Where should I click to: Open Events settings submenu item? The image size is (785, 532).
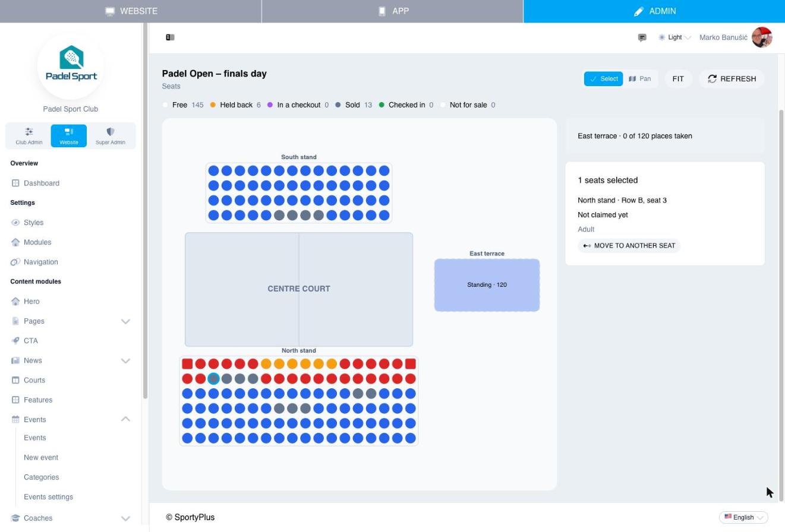[48, 497]
